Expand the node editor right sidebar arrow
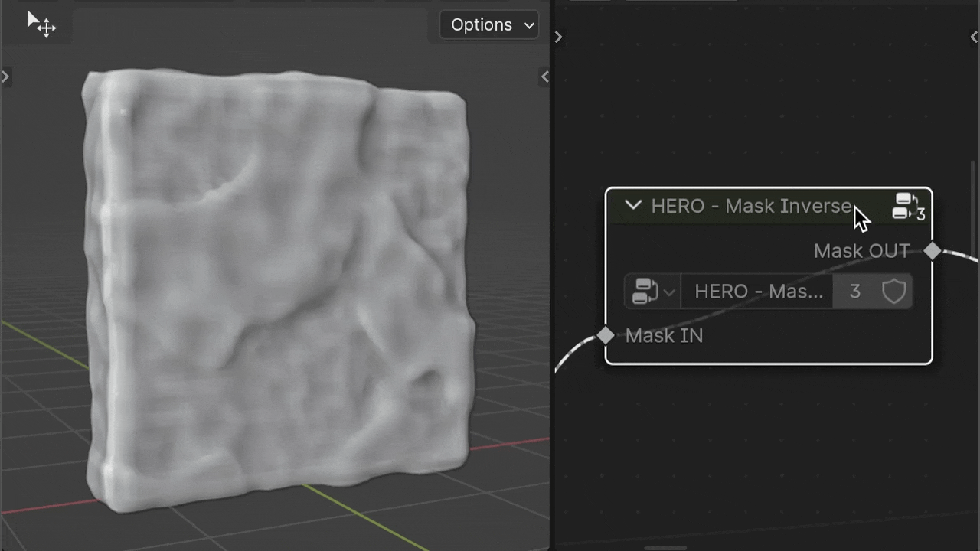The width and height of the screenshot is (980, 551). click(973, 37)
